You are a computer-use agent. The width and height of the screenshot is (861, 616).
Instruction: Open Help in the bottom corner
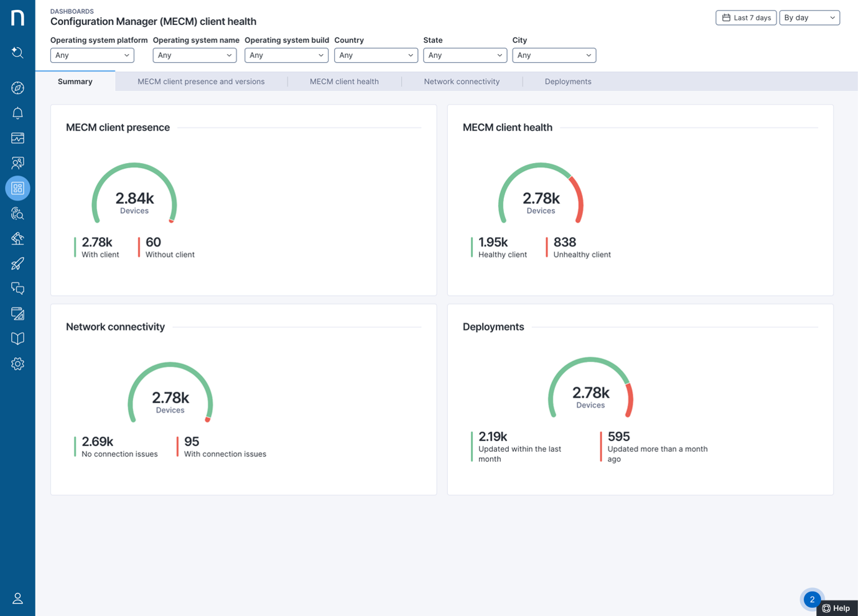[839, 608]
